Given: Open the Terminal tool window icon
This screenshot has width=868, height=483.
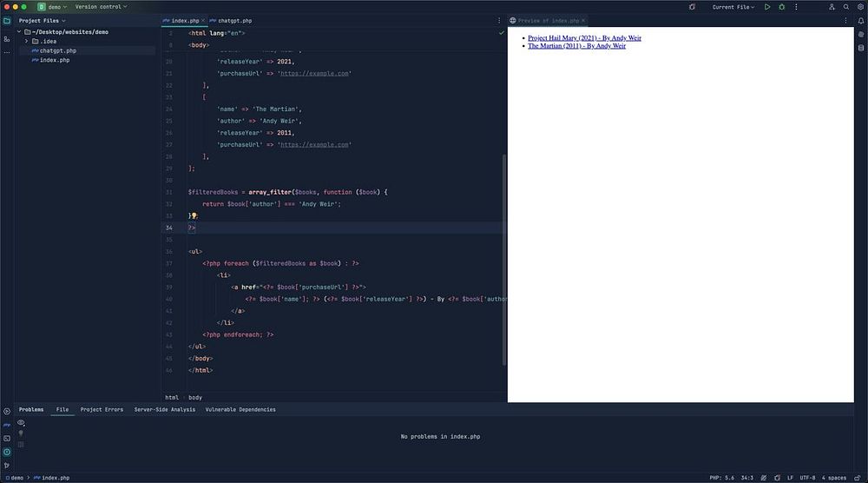Looking at the screenshot, I should pyautogui.click(x=7, y=438).
